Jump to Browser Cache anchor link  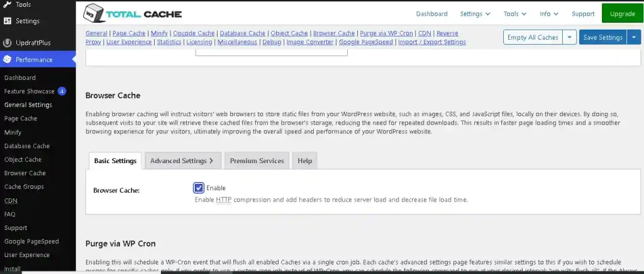point(334,33)
